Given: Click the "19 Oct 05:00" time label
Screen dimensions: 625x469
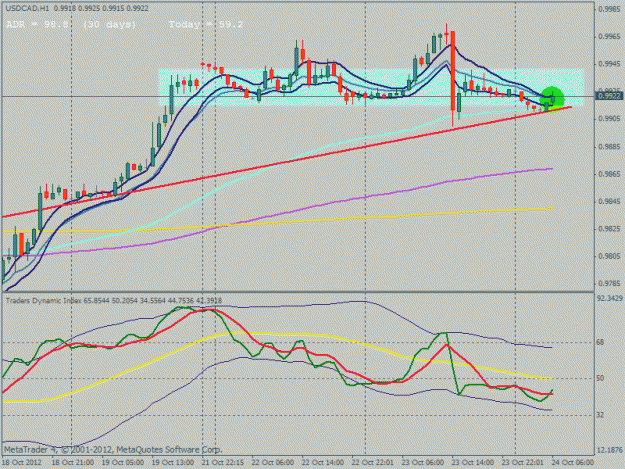Looking at the screenshot, I should coord(123,463).
